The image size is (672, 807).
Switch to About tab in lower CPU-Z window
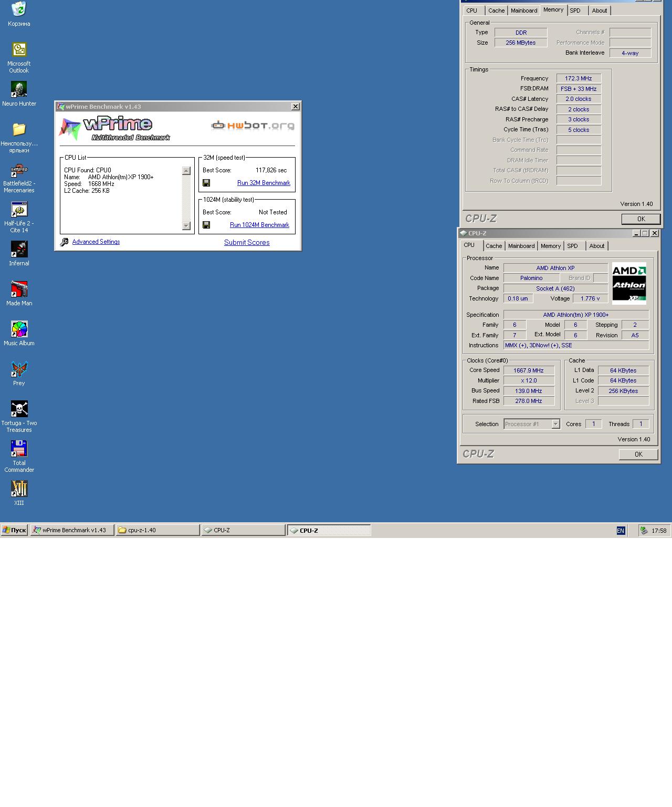coord(597,246)
